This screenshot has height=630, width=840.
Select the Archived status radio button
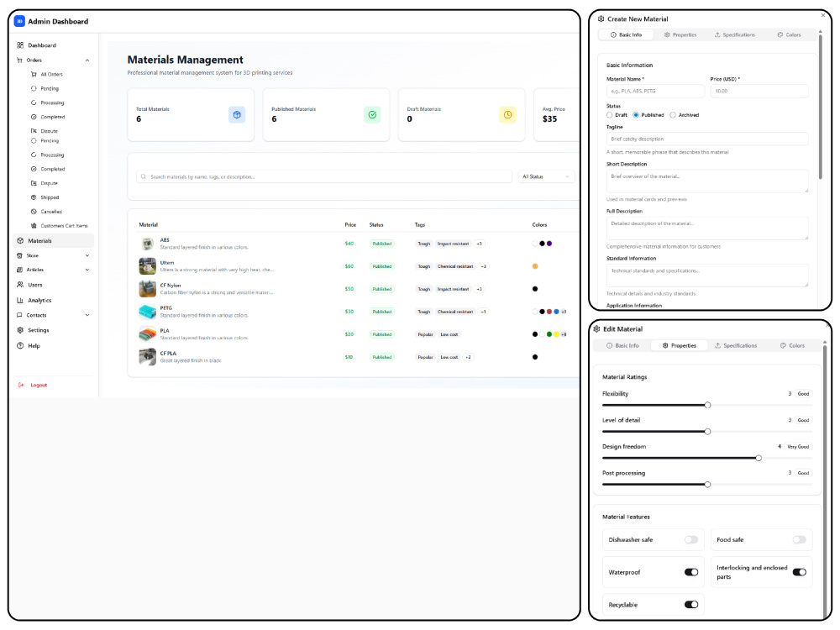coord(673,115)
